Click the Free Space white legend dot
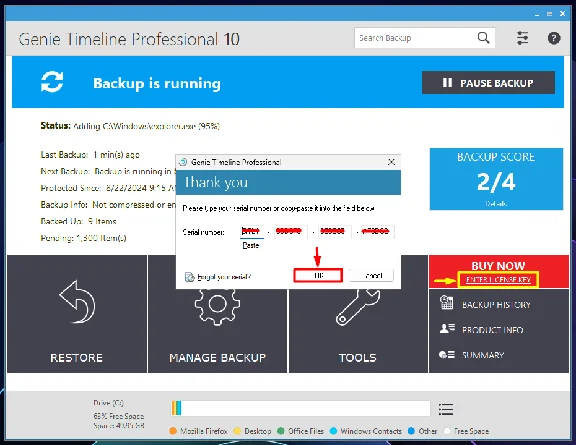The height and width of the screenshot is (445, 576). pyautogui.click(x=447, y=431)
